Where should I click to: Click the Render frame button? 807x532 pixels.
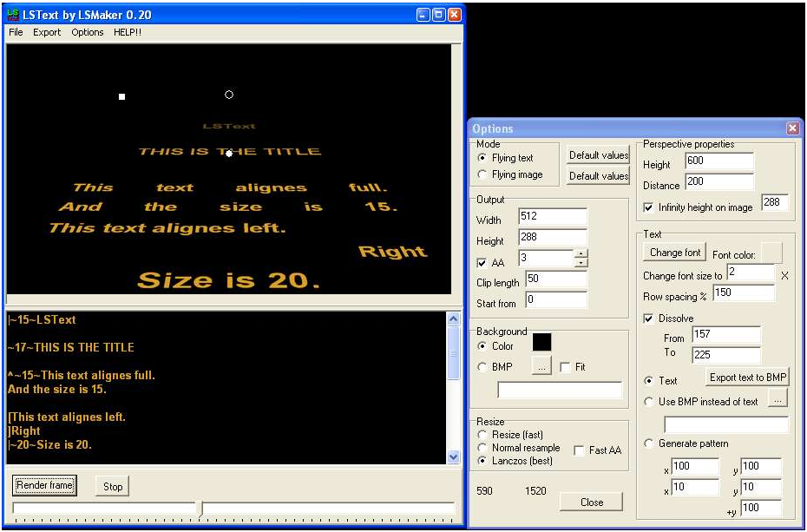[x=44, y=485]
